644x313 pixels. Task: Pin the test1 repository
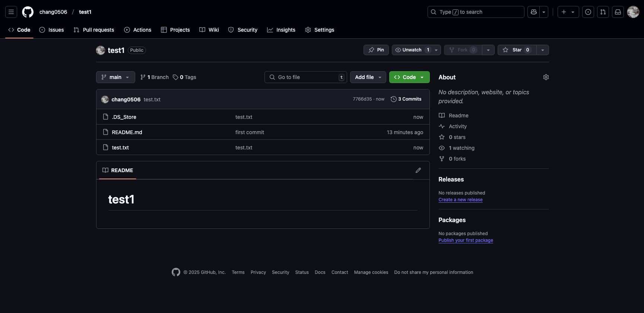click(x=376, y=50)
